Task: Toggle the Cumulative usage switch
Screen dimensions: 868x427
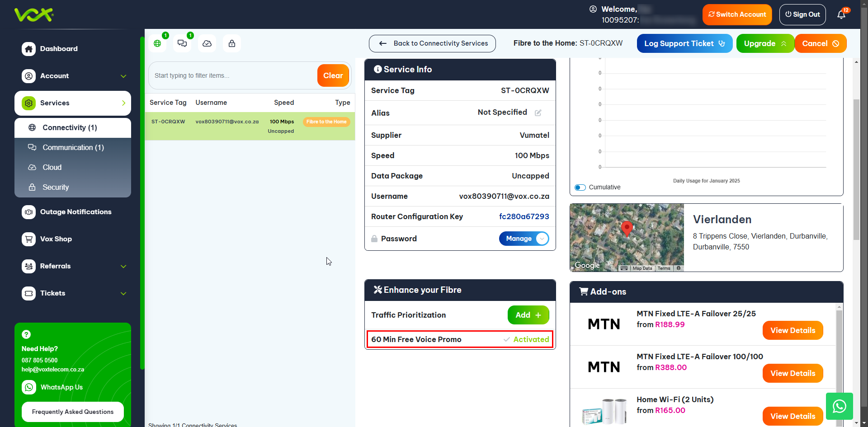Action: pyautogui.click(x=580, y=188)
